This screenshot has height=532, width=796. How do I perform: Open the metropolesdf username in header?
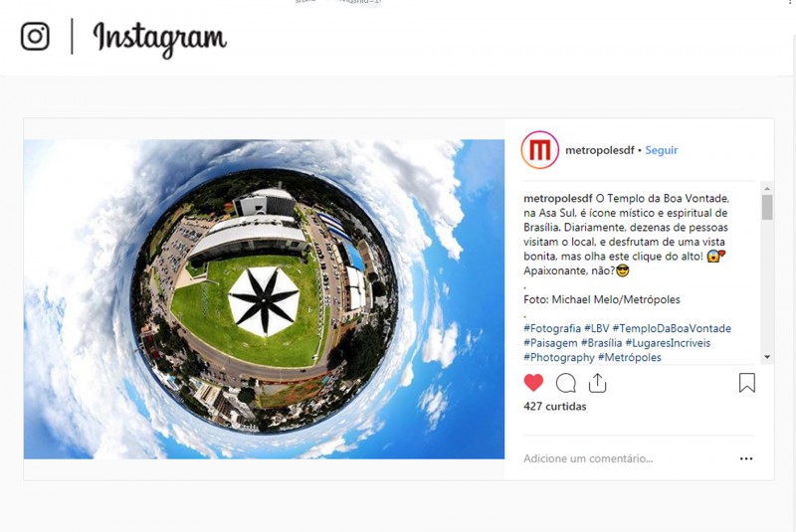[x=600, y=150]
